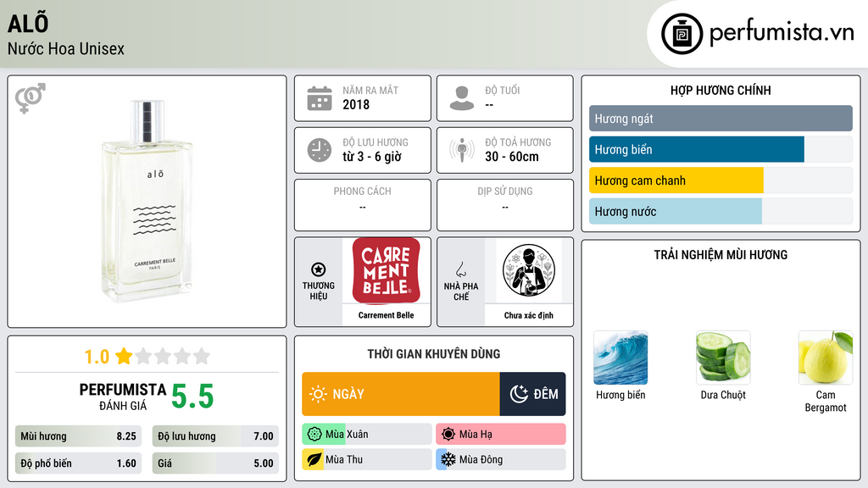The width and height of the screenshot is (868, 488).
Task: Click the Dưa Chuột note label
Action: 723,395
